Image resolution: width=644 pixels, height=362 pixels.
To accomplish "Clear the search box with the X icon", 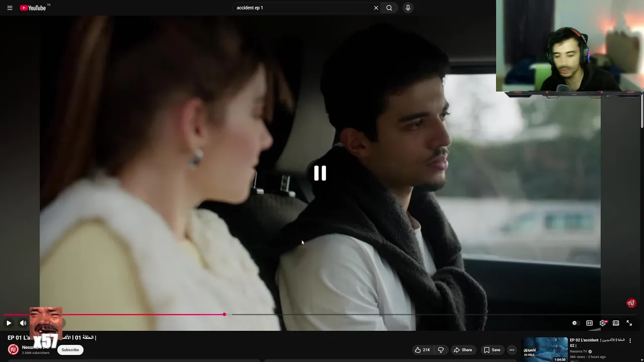I will [x=376, y=8].
